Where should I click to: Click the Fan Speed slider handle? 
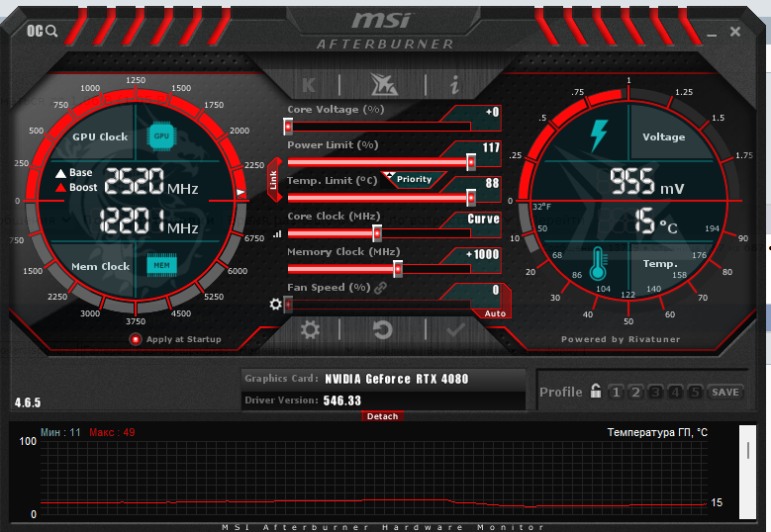[288, 305]
